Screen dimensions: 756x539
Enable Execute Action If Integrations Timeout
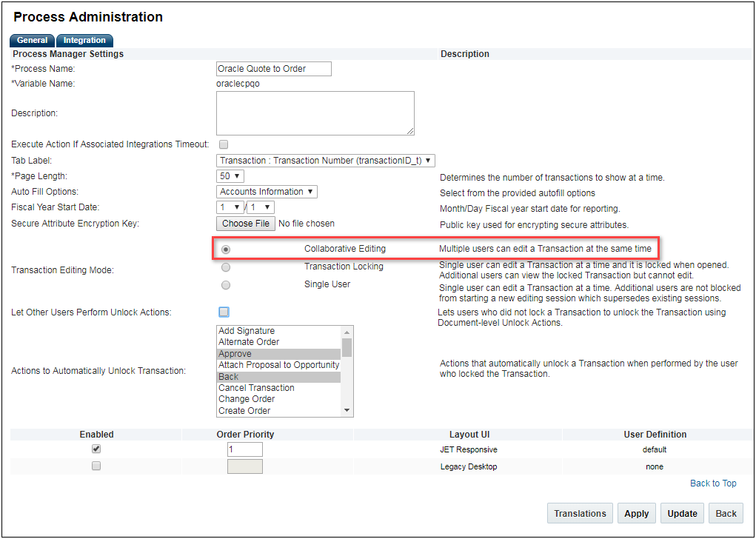coord(224,144)
